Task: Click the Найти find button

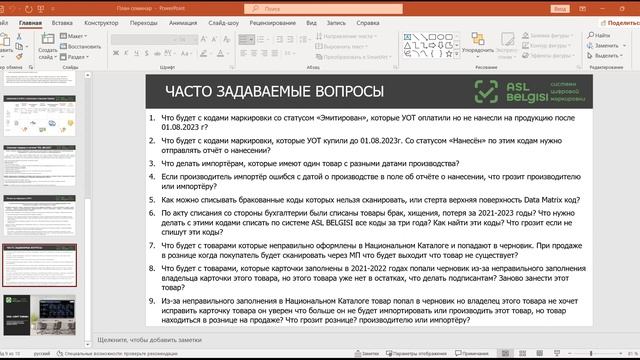Action: coord(599,36)
